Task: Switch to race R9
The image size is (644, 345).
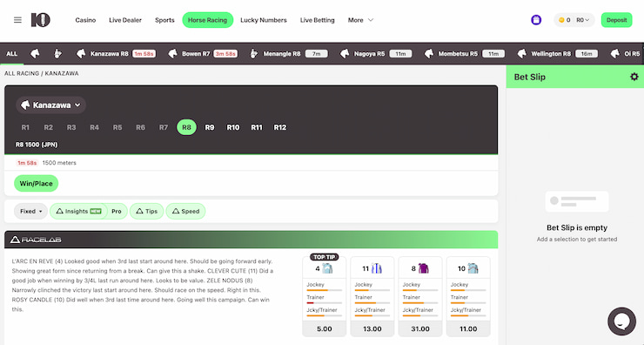Action: pos(210,127)
